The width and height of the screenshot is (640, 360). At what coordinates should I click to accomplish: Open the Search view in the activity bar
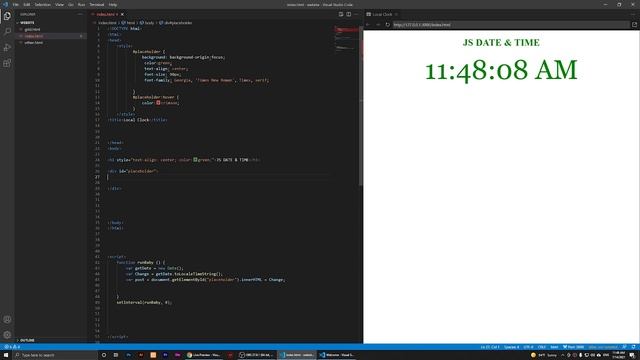tap(7, 31)
